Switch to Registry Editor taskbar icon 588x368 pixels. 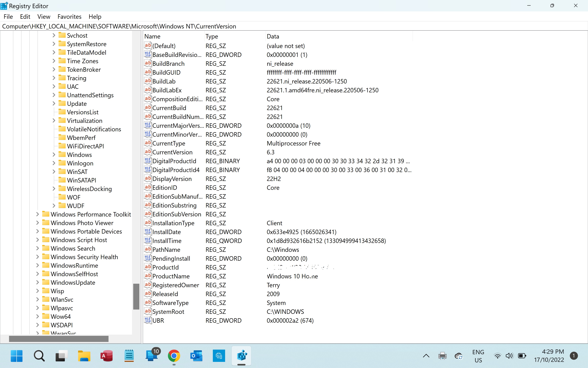[242, 356]
